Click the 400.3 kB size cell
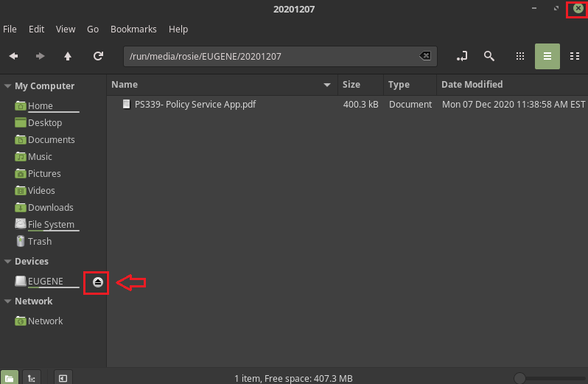The width and height of the screenshot is (588, 384). click(361, 104)
